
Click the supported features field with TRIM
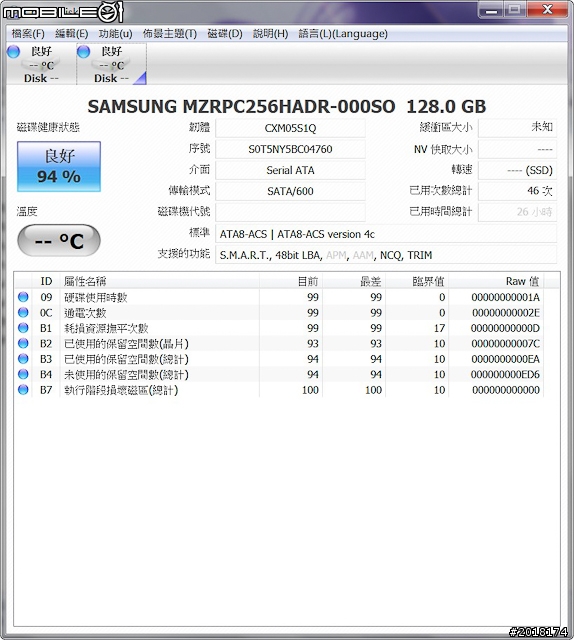386,255
